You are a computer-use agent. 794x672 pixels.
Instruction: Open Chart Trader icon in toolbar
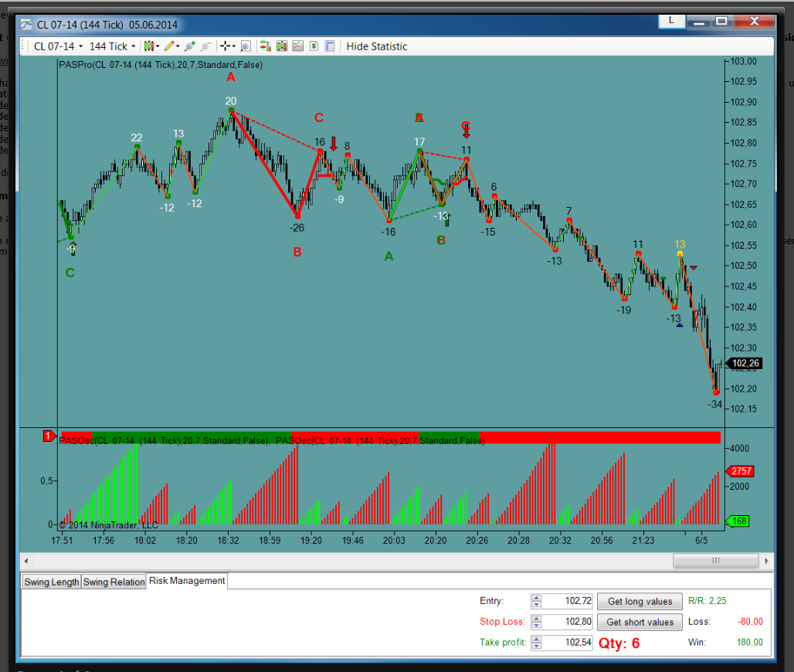[x=266, y=46]
